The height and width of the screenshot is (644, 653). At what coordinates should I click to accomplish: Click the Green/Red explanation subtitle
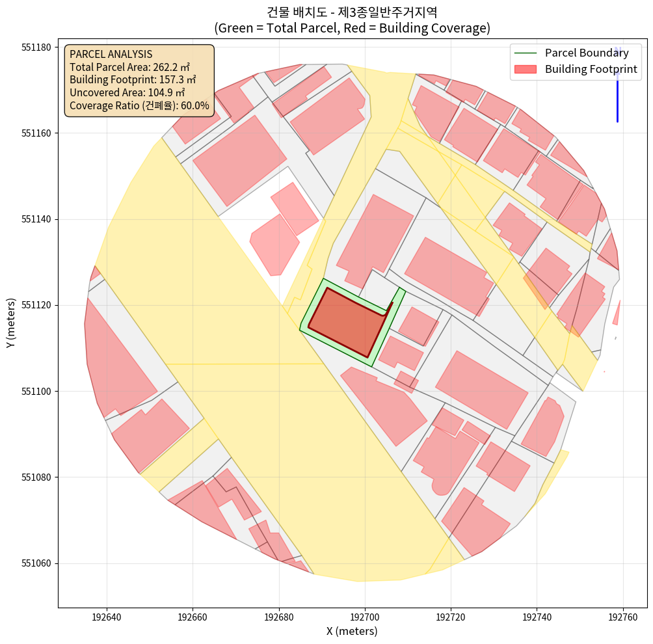[x=352, y=28]
